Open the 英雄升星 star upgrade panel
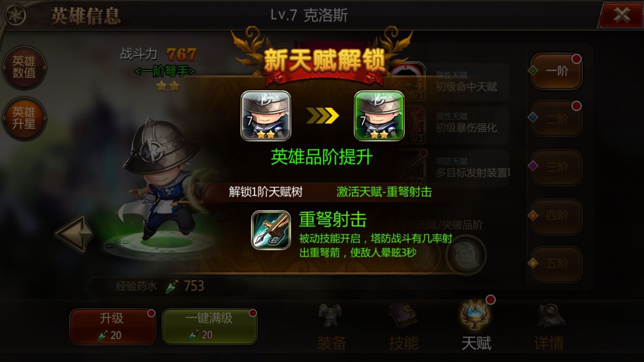 click(x=24, y=118)
